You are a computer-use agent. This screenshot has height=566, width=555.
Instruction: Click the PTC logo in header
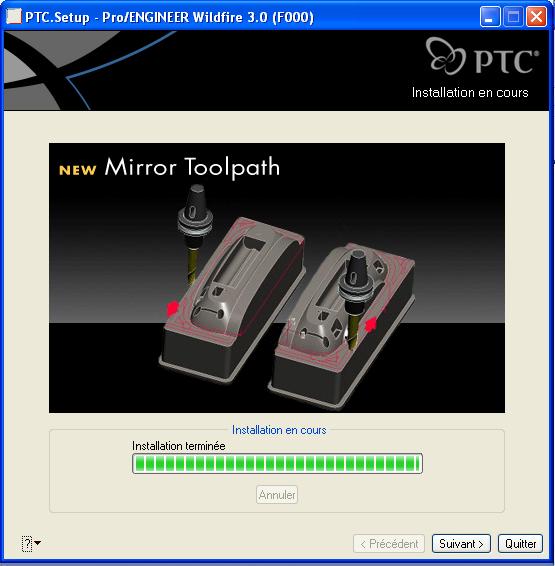[482, 56]
